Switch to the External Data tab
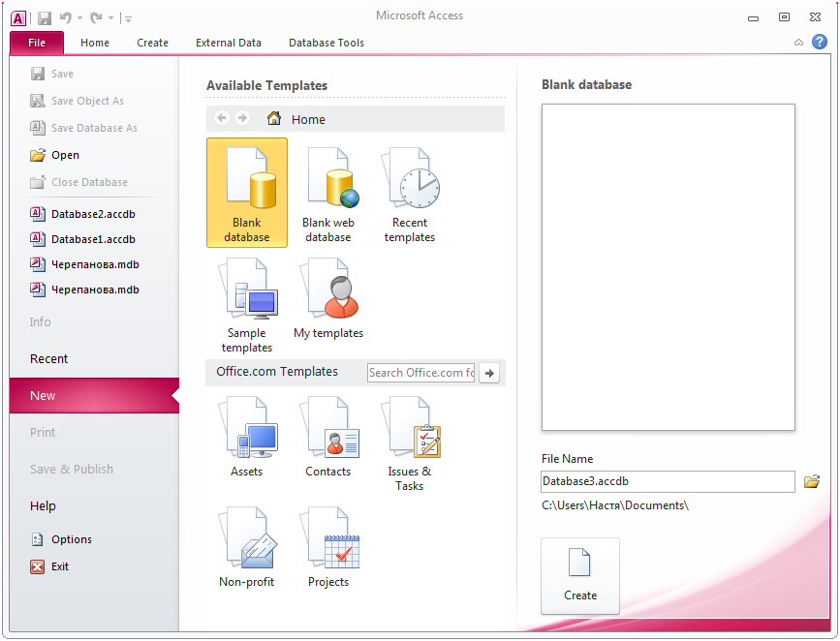 [229, 43]
